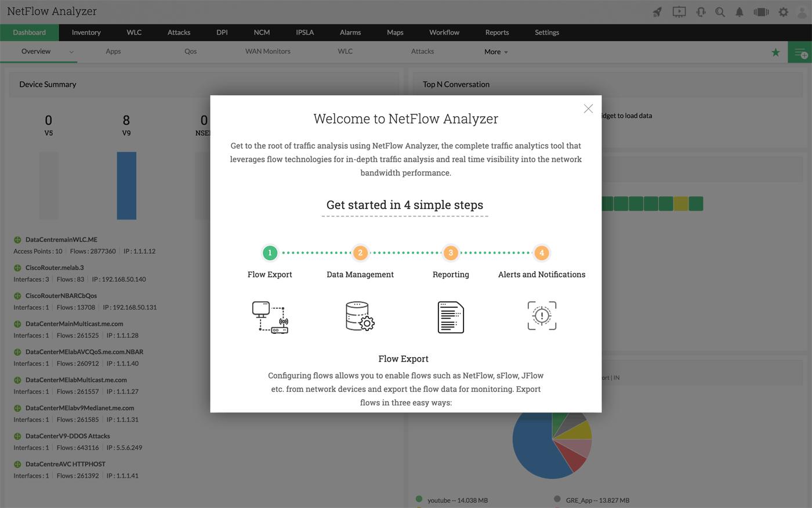This screenshot has width=812, height=508.
Task: Click the green star favorite icon
Action: click(775, 52)
